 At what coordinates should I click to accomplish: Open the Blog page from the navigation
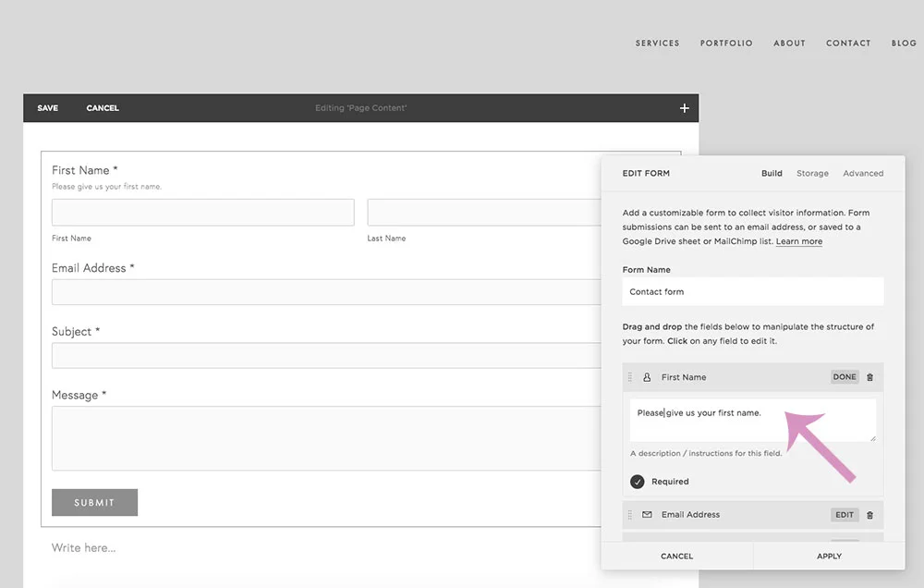[x=903, y=43]
